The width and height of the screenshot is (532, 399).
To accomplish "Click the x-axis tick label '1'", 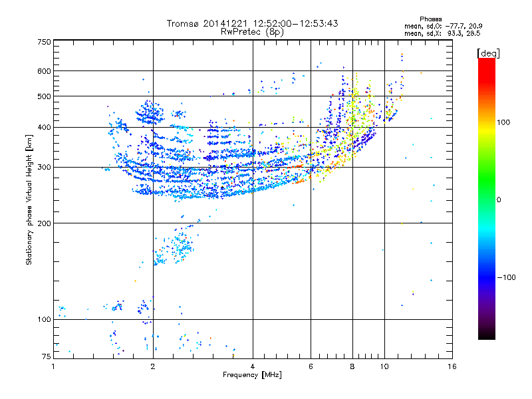I will coord(54,366).
